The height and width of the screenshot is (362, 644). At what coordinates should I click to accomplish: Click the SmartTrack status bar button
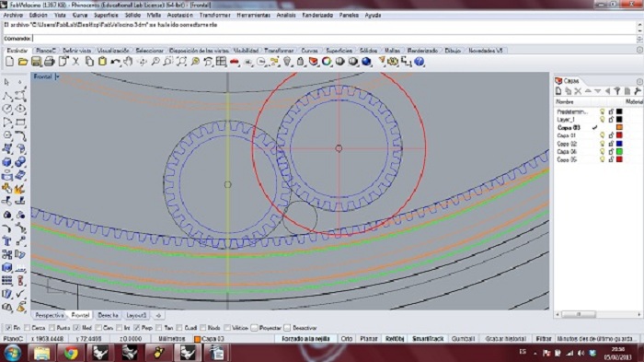(x=428, y=339)
